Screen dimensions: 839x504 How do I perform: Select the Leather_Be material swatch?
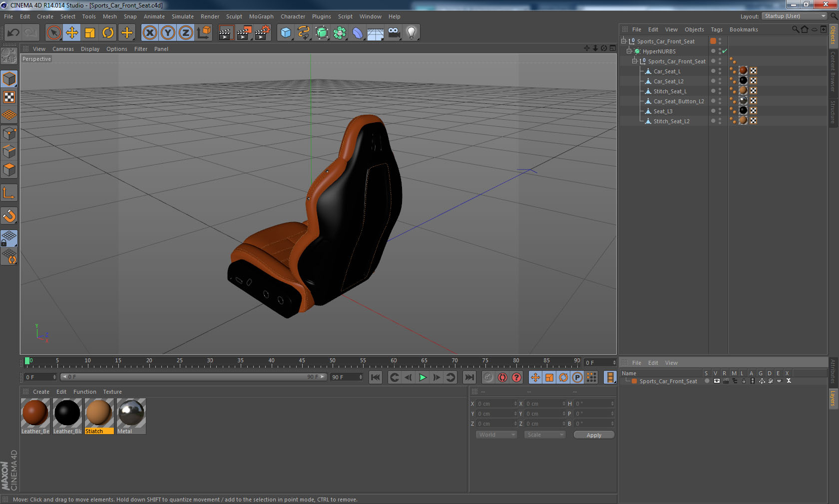[x=35, y=416]
